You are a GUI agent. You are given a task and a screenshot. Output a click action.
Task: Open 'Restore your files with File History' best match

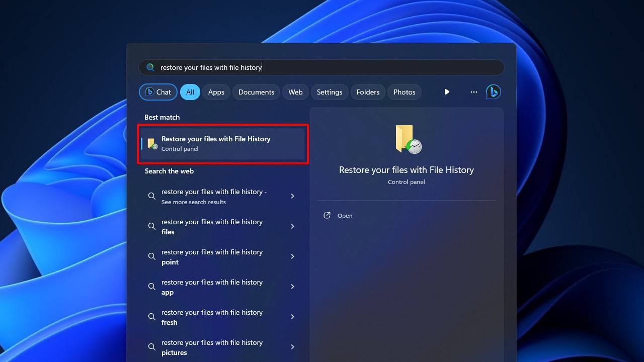[x=223, y=144]
